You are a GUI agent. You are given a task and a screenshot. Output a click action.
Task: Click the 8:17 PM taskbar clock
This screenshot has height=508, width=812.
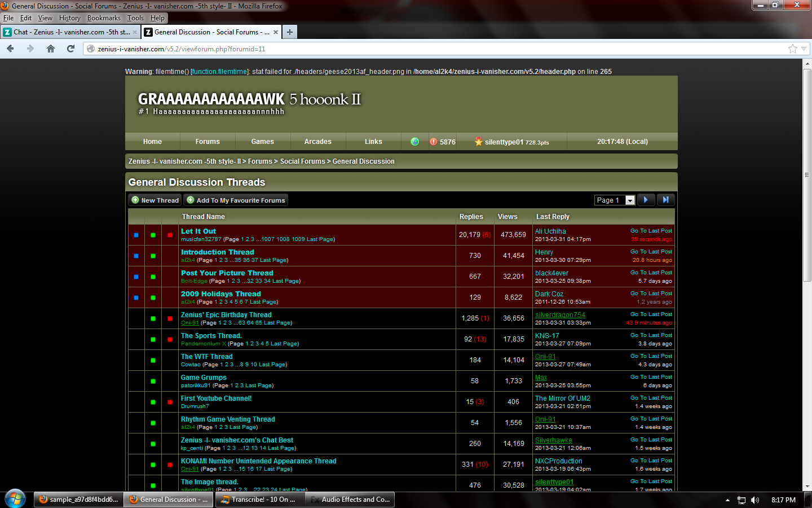click(x=783, y=500)
